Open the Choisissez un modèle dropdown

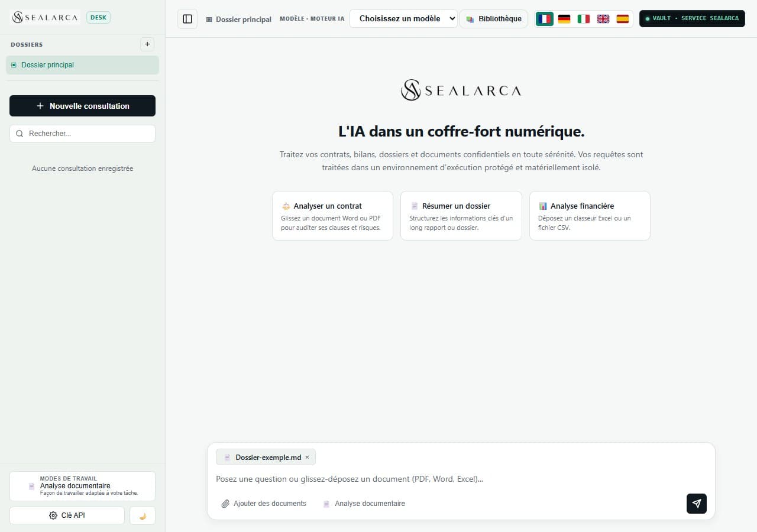click(404, 18)
